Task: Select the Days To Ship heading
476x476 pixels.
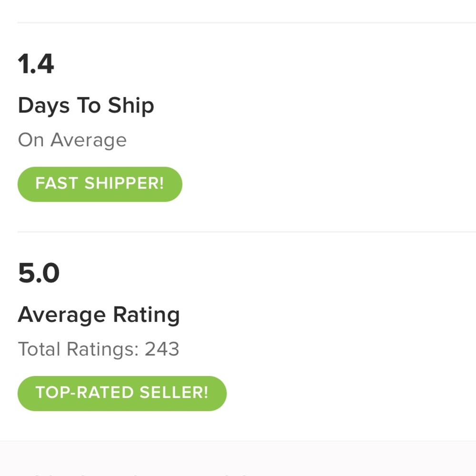Action: pyautogui.click(x=86, y=106)
